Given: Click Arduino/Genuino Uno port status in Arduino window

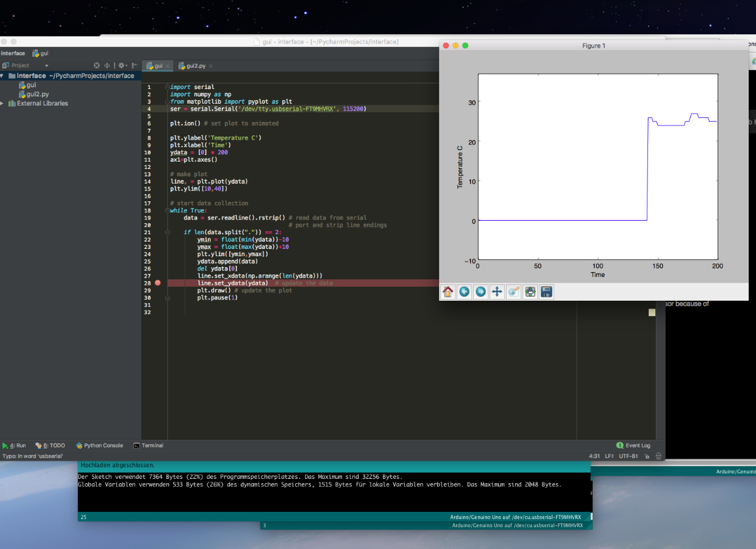Looking at the screenshot, I should tap(515, 517).
